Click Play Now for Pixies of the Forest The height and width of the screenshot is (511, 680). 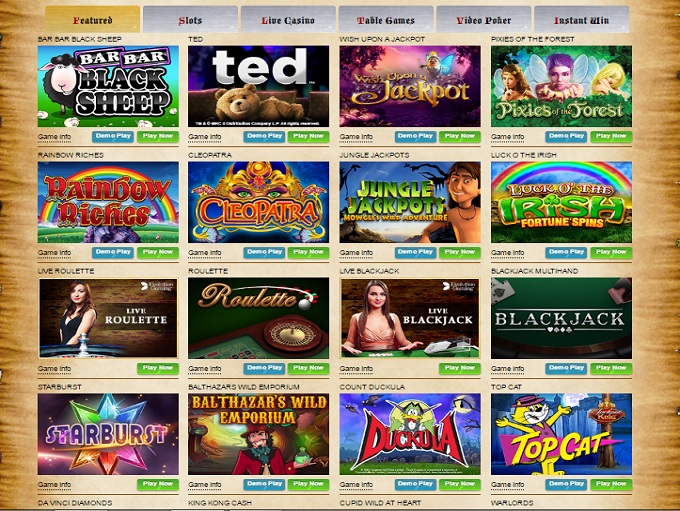point(611,137)
